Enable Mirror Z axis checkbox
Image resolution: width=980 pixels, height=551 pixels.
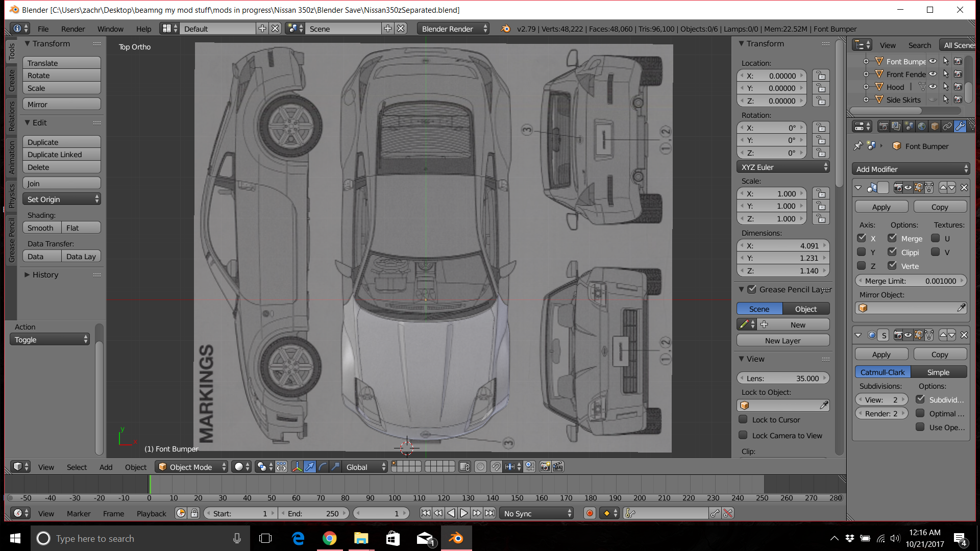[862, 265]
